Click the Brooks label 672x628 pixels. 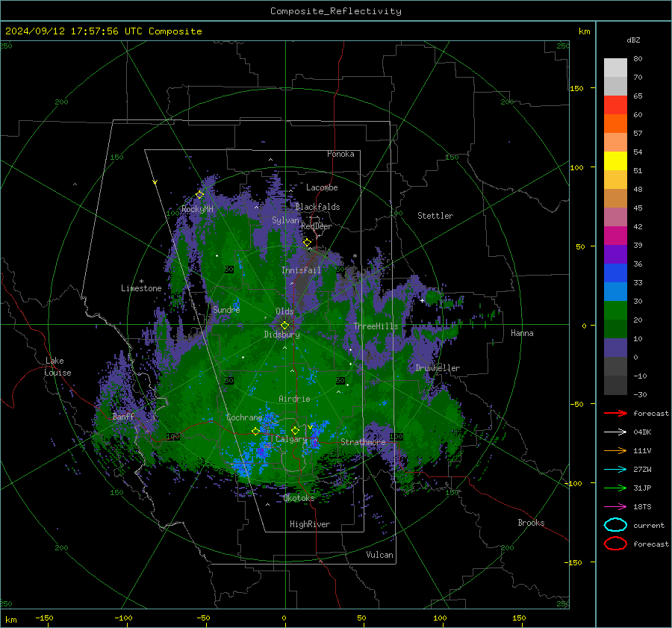tap(531, 523)
